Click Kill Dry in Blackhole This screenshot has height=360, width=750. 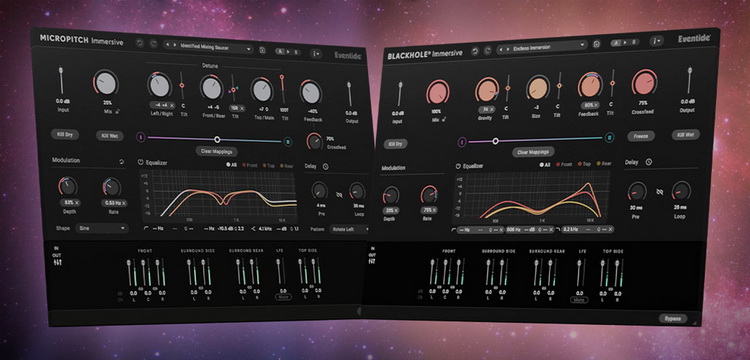coord(395,143)
